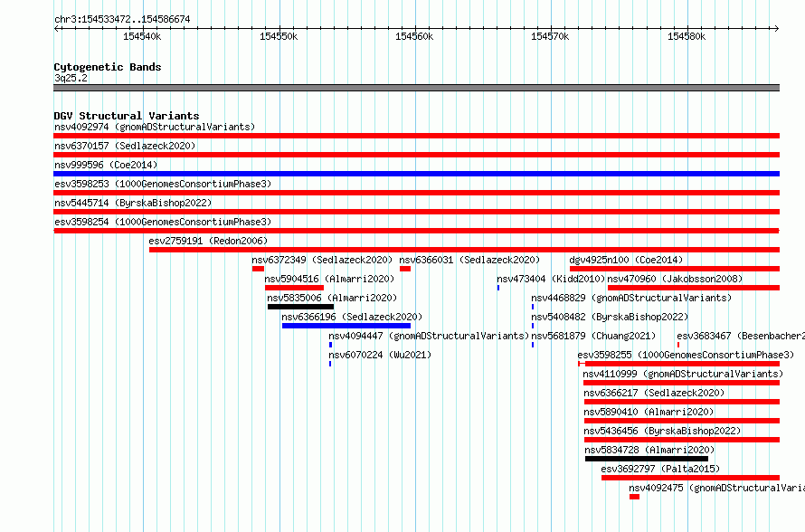Select the nsv5835006 Almarri2020 label
Screen dimensions: 805x532
[332, 298]
